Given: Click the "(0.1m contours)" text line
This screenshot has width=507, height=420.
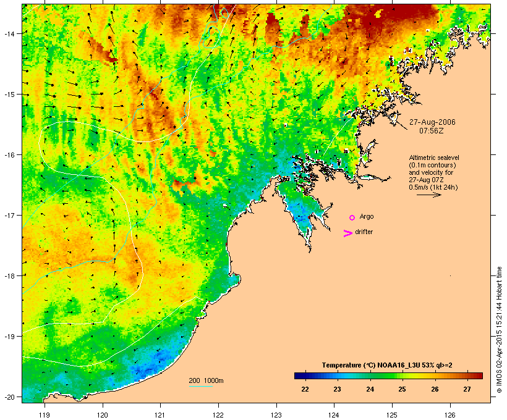Looking at the screenshot, I should point(432,166).
